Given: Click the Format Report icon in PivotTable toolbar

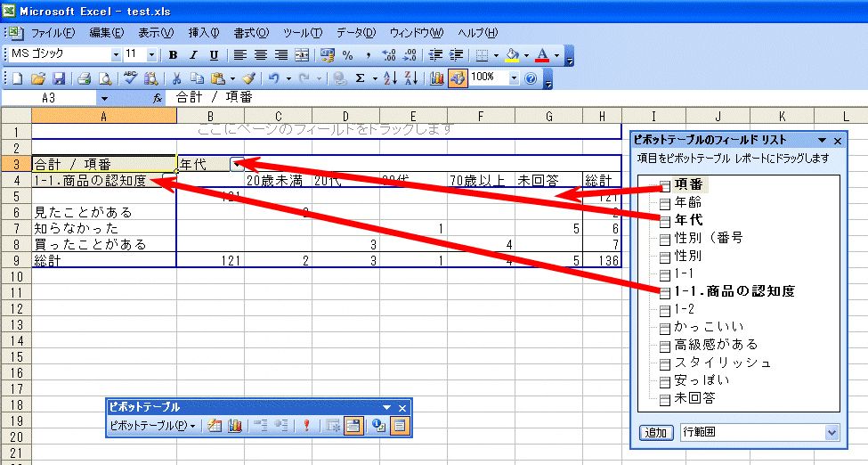Looking at the screenshot, I should pyautogui.click(x=215, y=426).
